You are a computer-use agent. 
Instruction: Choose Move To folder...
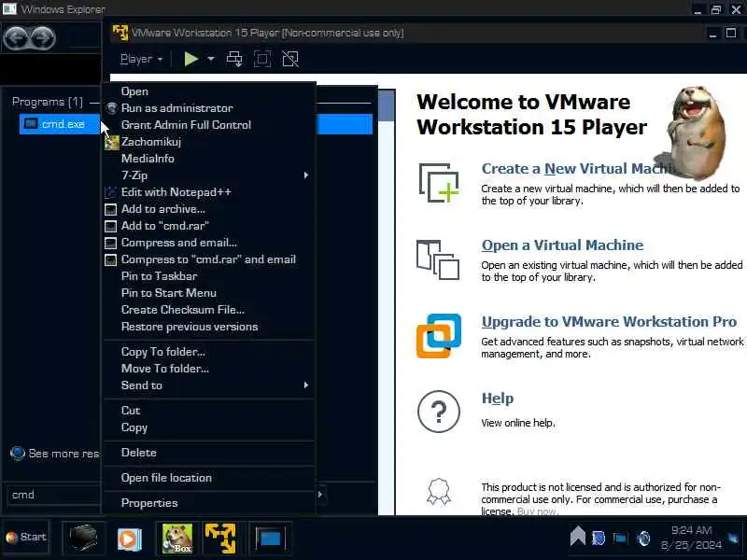pos(209,369)
